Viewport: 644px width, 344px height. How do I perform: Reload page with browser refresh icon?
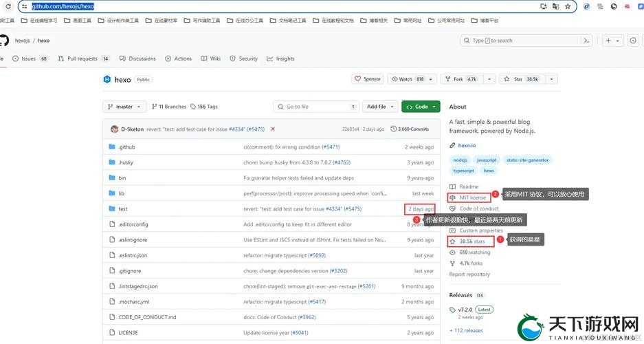pos(8,6)
